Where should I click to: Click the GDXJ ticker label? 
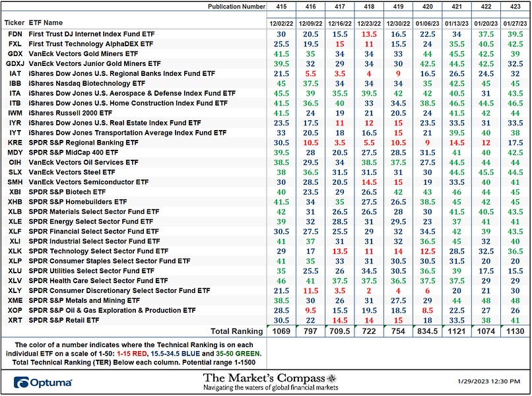pos(15,64)
